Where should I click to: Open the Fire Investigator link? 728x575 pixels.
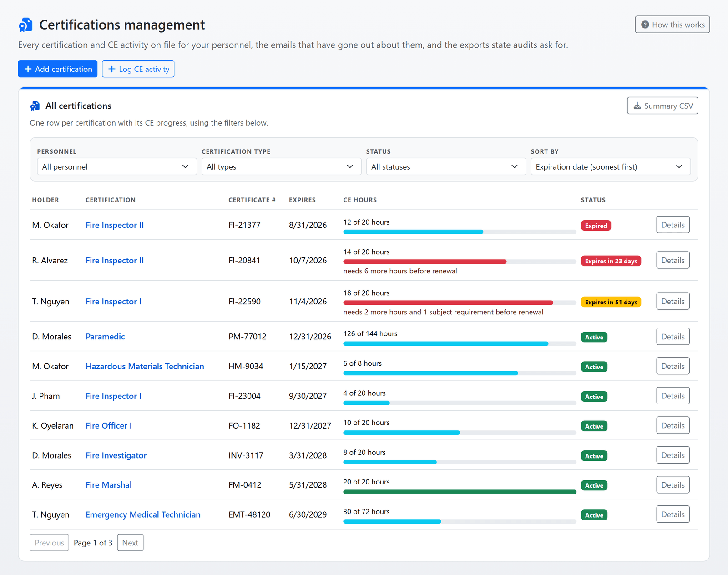[116, 455]
